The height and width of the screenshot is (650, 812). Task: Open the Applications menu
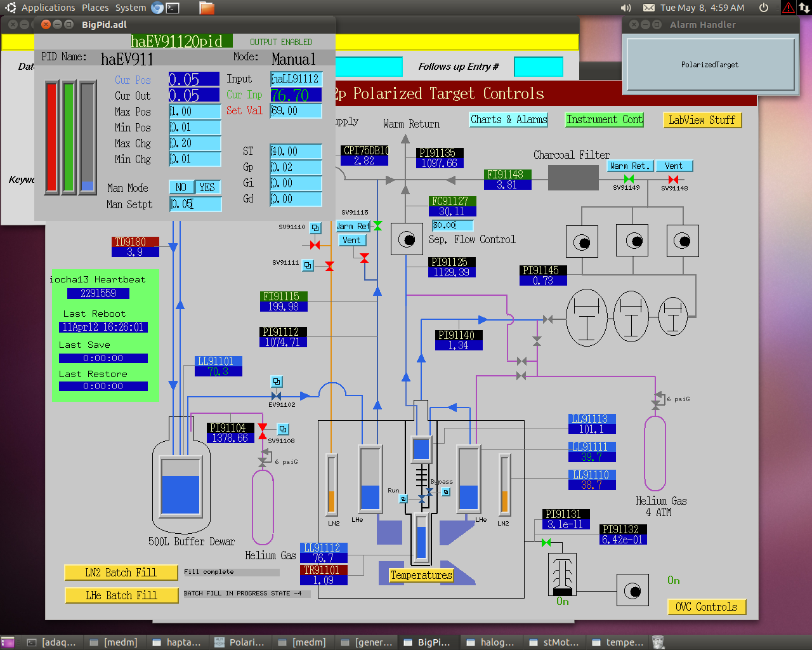point(48,8)
